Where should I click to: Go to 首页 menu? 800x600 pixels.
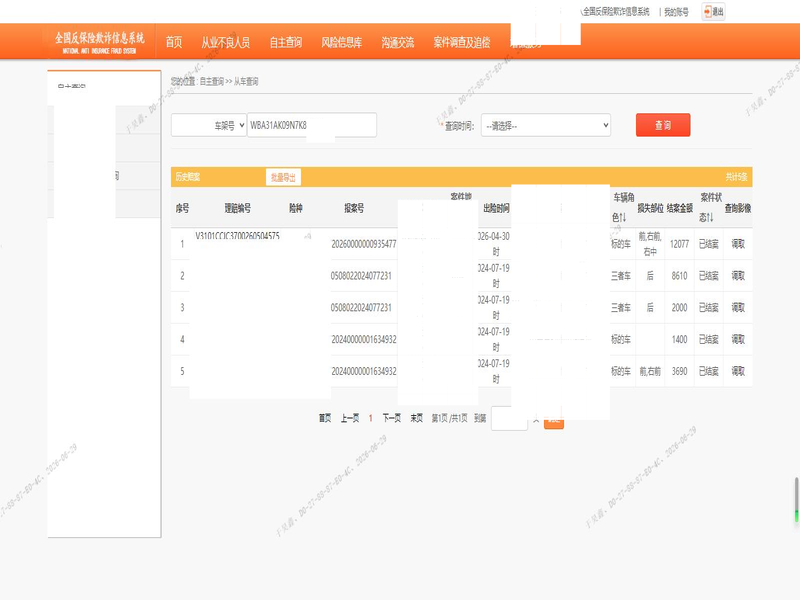tap(174, 42)
